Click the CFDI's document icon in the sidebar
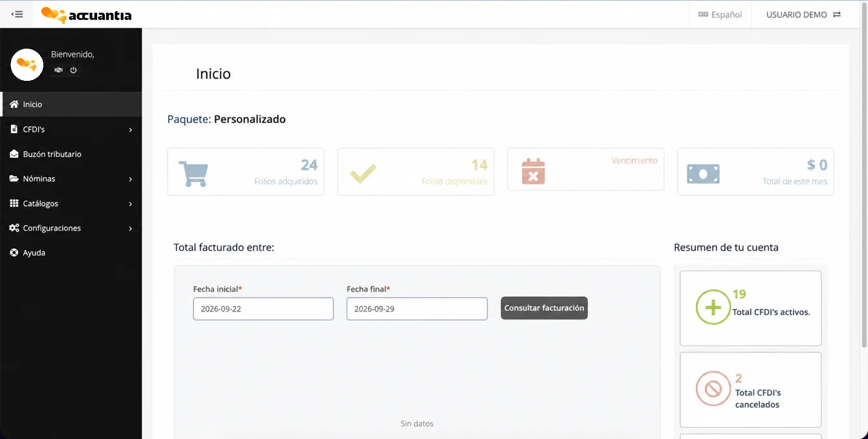This screenshot has width=868, height=439. [x=14, y=129]
